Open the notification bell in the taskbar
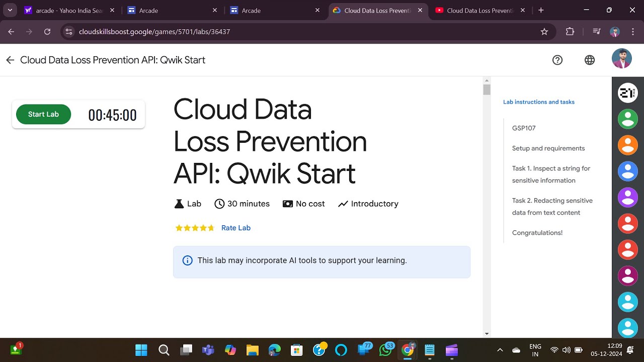The height and width of the screenshot is (362, 644). [631, 350]
